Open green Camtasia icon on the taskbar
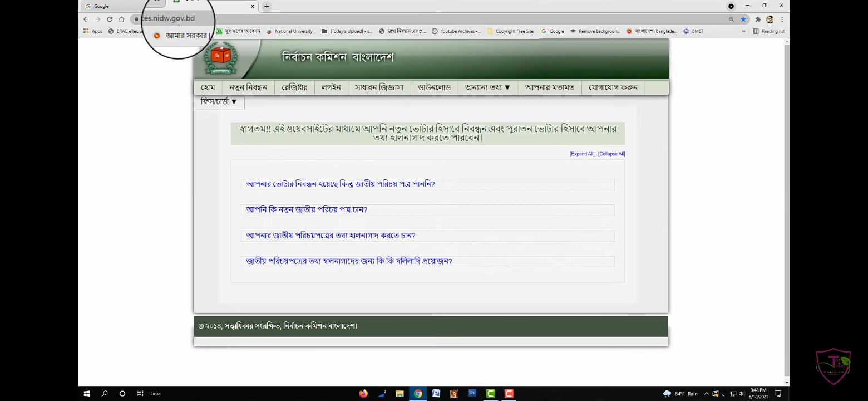Viewport: 868px width, 401px height. click(x=491, y=394)
